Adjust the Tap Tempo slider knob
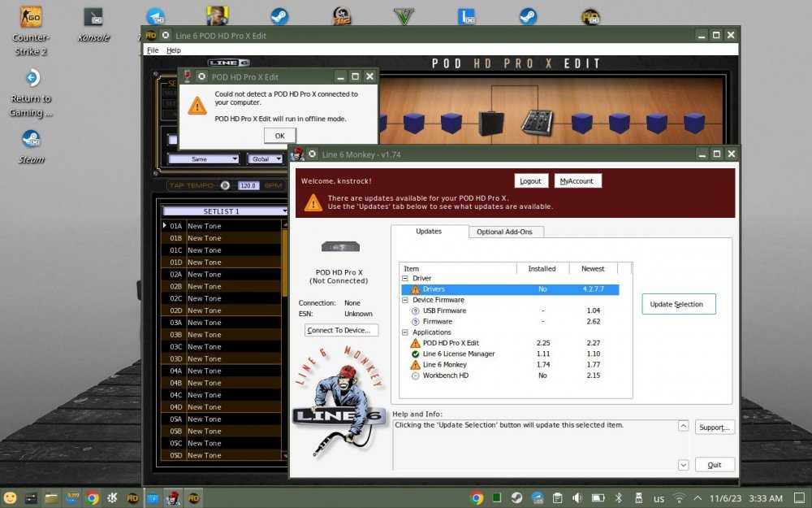The image size is (812, 508). (225, 185)
